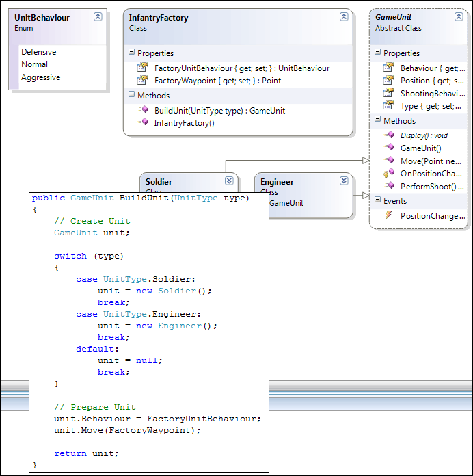
Task: Collapse GameUnit Methods section
Action: coord(377,119)
